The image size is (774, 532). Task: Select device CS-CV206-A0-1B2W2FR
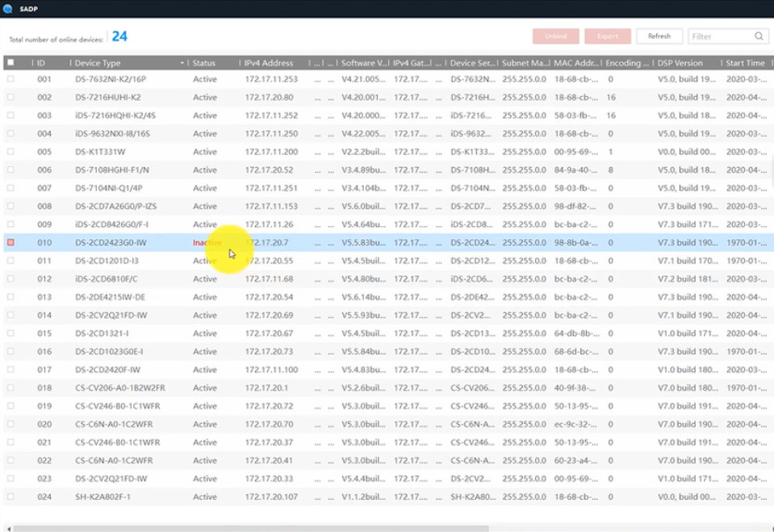120,387
